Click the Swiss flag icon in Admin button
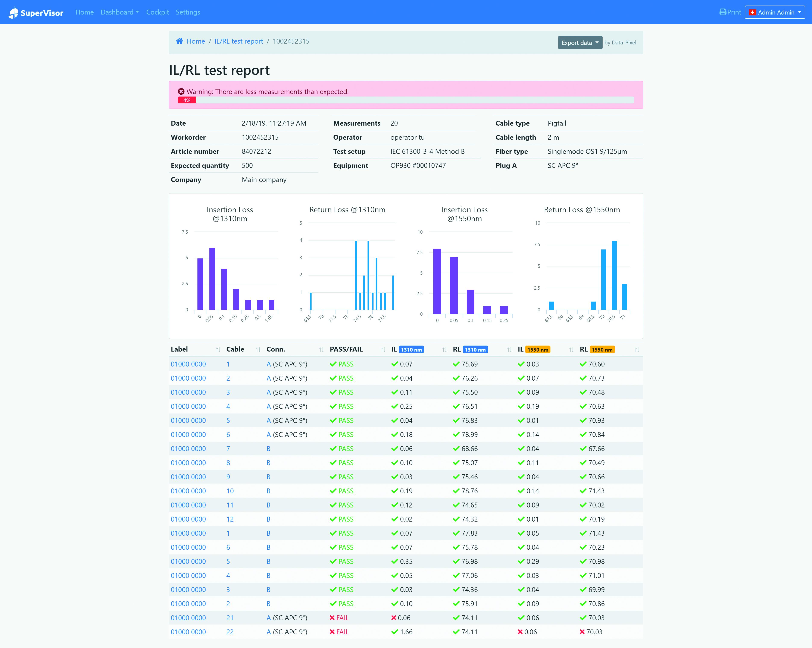The image size is (812, 648). [752, 12]
